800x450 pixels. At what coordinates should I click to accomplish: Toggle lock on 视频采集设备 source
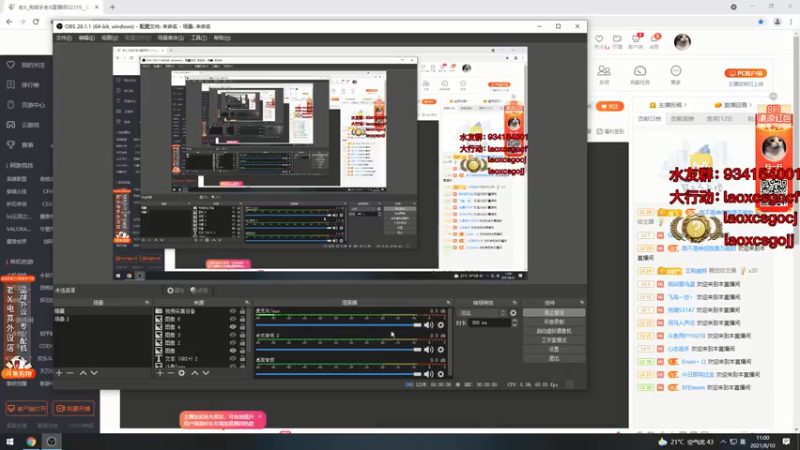tap(242, 311)
